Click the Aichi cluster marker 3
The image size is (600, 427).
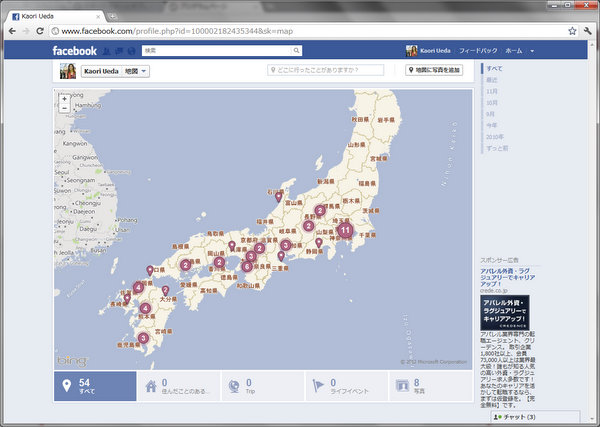pos(285,245)
